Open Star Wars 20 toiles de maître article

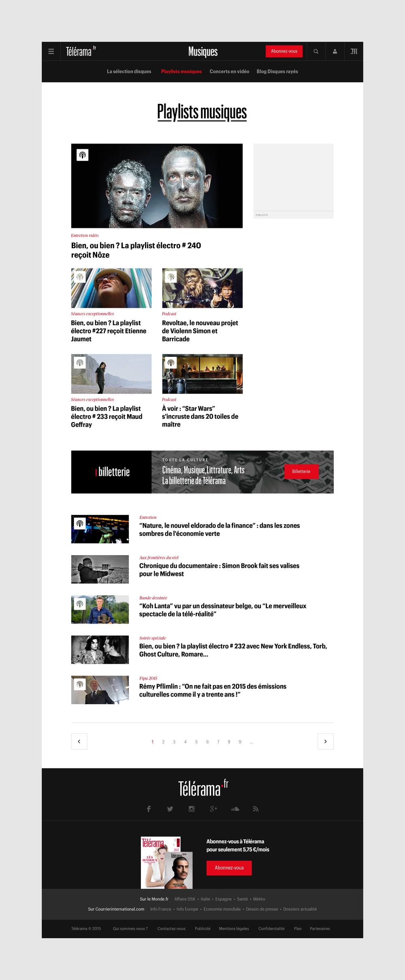click(200, 416)
